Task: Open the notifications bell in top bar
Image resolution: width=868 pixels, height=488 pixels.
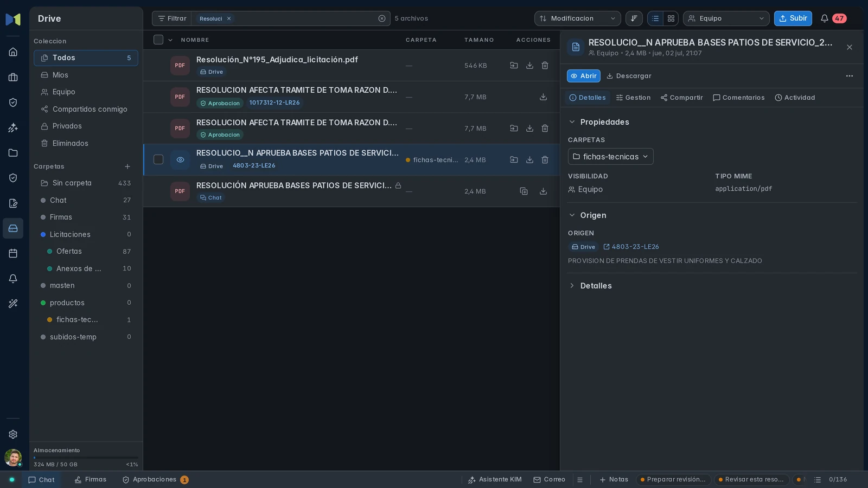Action: pyautogui.click(x=824, y=18)
